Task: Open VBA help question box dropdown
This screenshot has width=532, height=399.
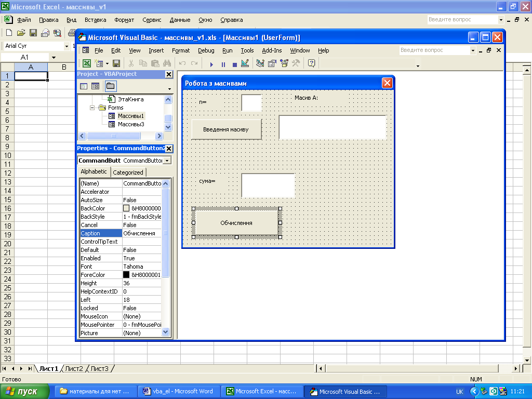Action: coord(473,50)
